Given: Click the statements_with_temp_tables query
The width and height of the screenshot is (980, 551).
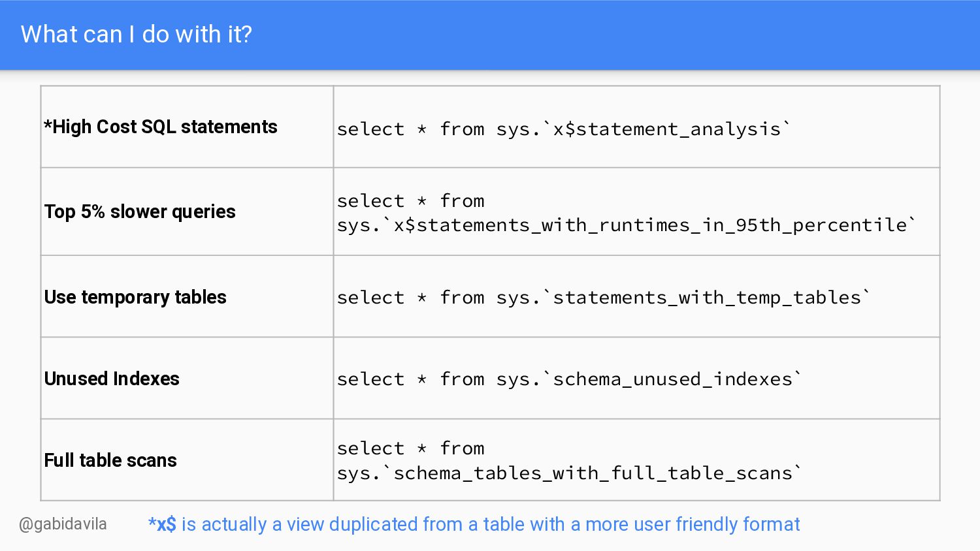Looking at the screenshot, I should coord(604,298).
